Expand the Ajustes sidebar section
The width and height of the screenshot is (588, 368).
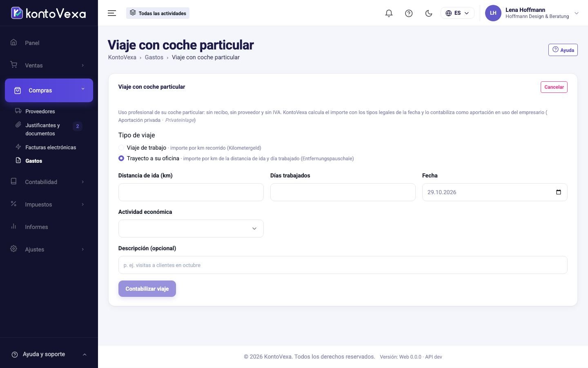pyautogui.click(x=49, y=249)
